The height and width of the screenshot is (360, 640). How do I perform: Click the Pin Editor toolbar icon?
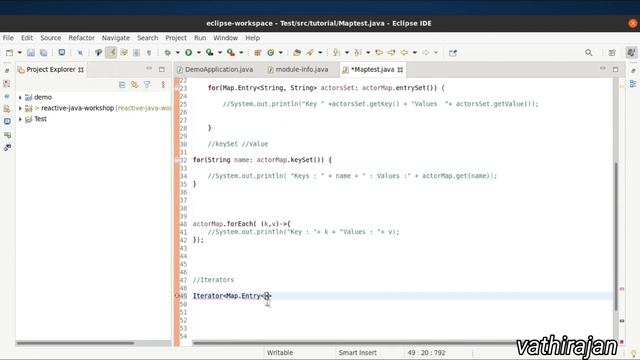[453, 53]
